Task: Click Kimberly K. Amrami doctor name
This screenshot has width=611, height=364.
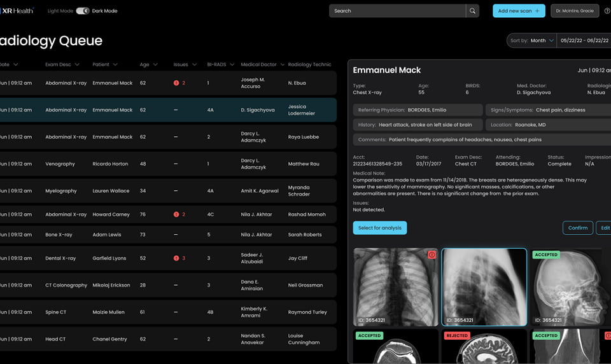Action: click(254, 312)
